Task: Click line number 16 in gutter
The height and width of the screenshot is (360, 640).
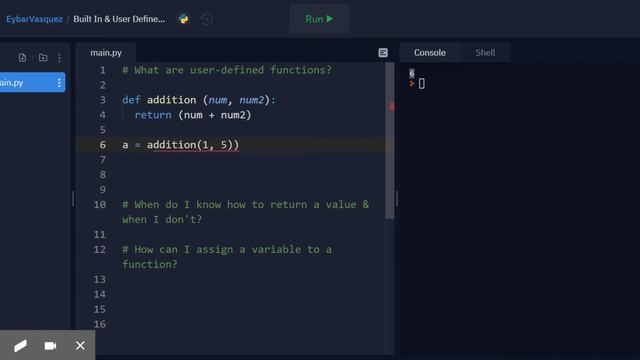Action: (x=100, y=324)
